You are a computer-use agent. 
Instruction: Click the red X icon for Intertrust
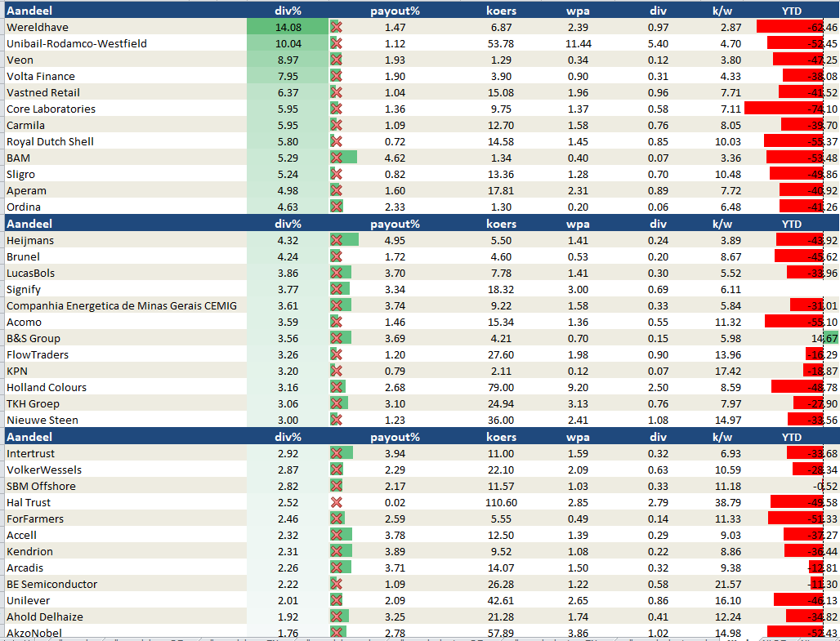[337, 453]
